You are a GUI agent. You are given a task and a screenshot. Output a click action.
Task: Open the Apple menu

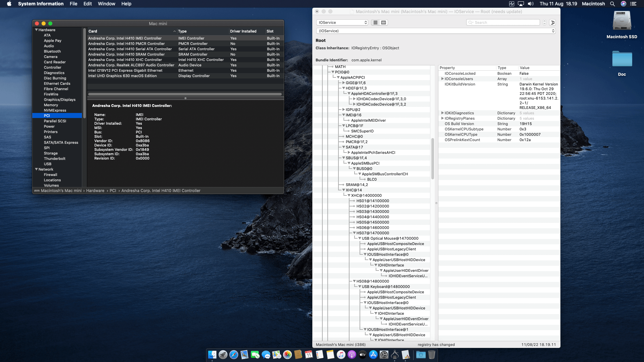(8, 4)
